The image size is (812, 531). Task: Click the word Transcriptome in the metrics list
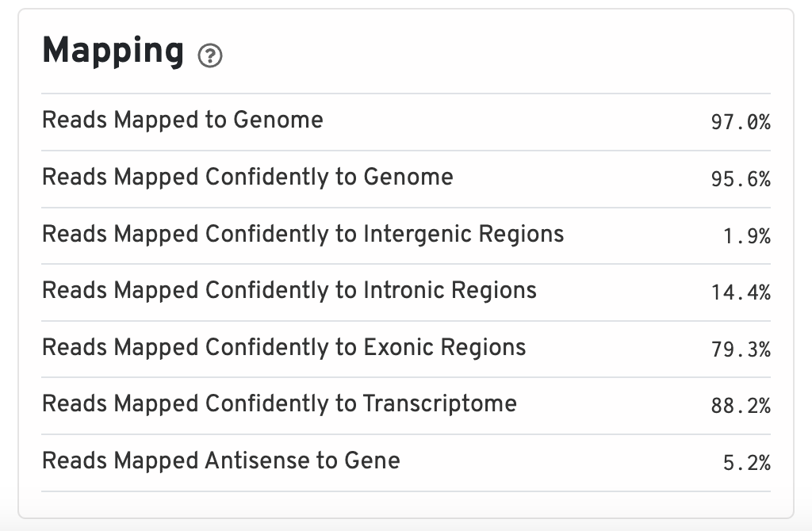point(439,404)
